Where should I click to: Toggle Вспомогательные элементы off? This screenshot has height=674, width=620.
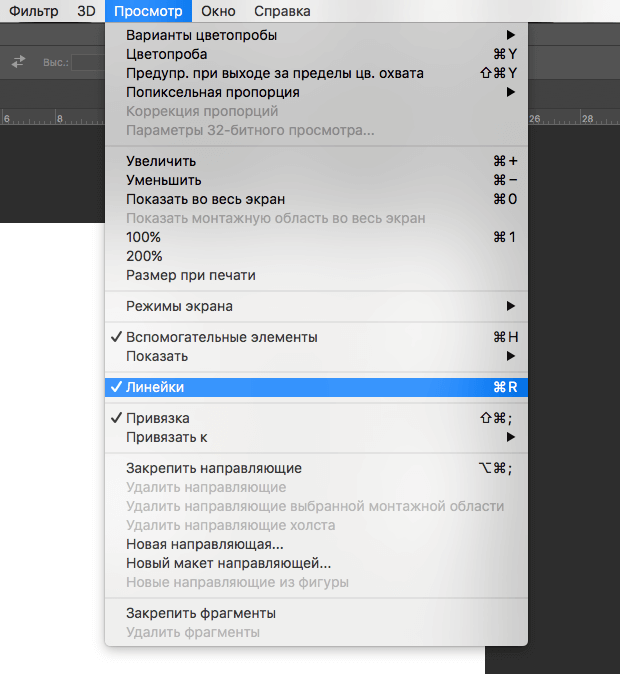(x=221, y=337)
